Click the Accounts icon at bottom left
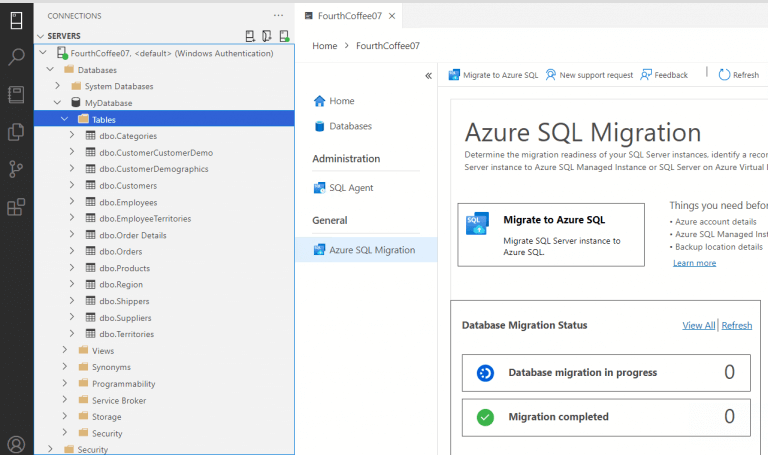768x455 pixels. pyautogui.click(x=16, y=444)
